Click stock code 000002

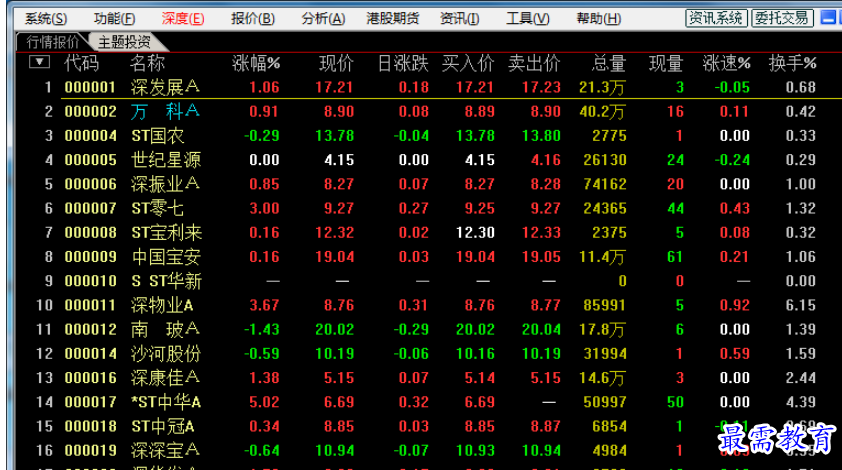pyautogui.click(x=90, y=111)
